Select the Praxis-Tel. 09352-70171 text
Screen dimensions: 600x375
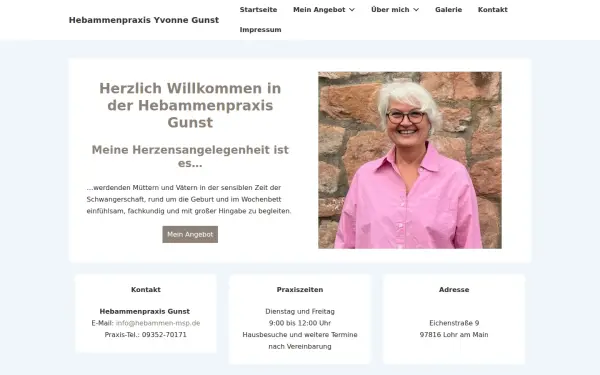146,334
